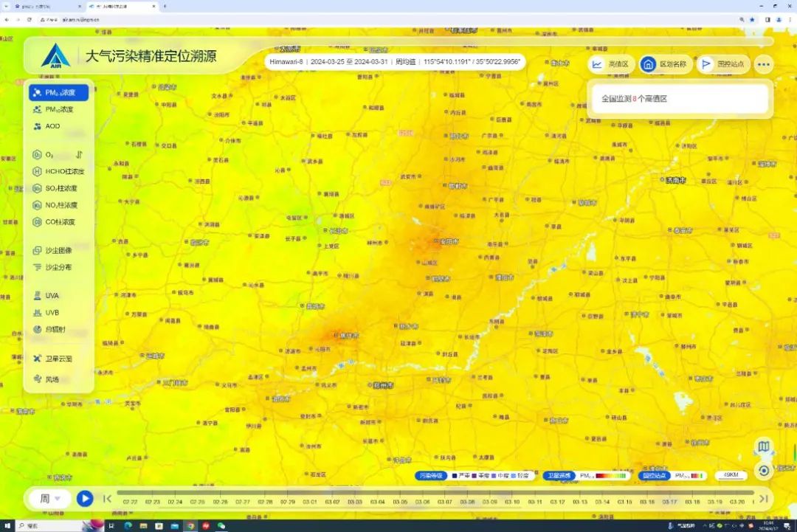Screen dimensions: 797x532
Task: Switch to the PM10 concentration layer
Action: click(x=58, y=110)
